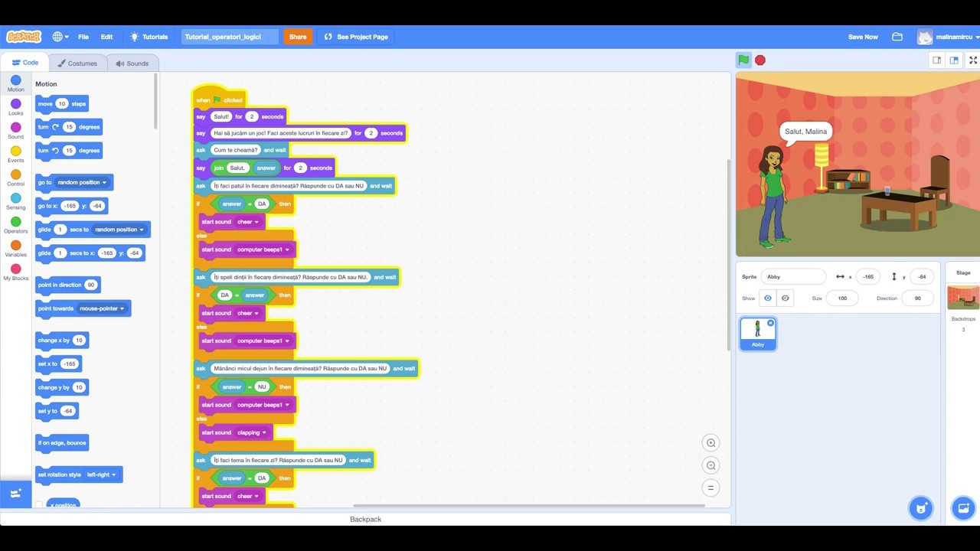Switch to the Costumes tab
The height and width of the screenshot is (551, 980).
pyautogui.click(x=77, y=64)
